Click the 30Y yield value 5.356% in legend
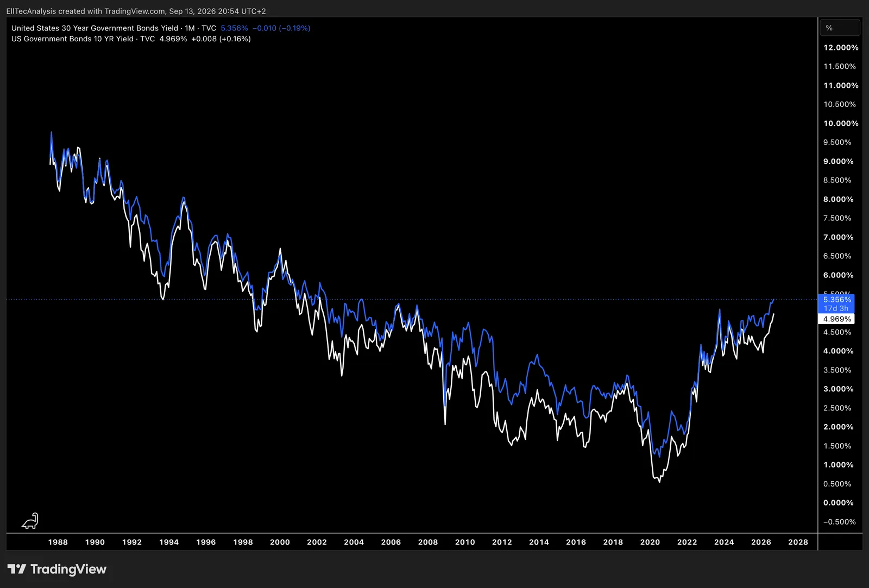The image size is (869, 588). [x=234, y=28]
